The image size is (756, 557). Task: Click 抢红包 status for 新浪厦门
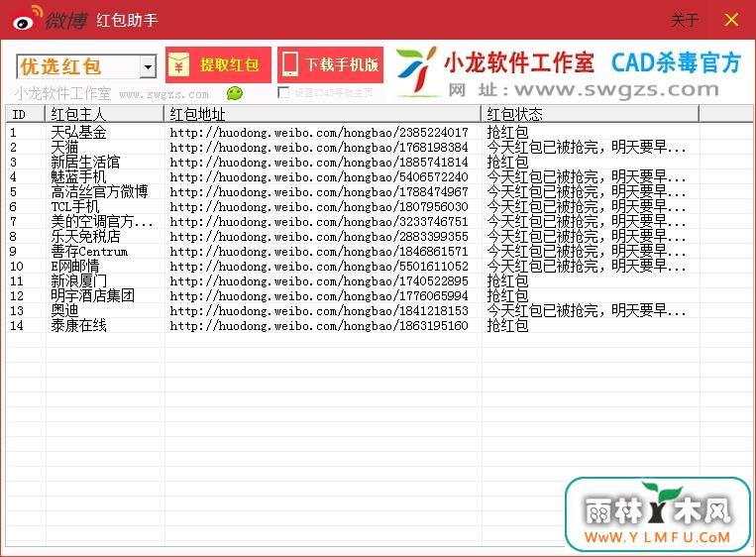[x=507, y=281]
